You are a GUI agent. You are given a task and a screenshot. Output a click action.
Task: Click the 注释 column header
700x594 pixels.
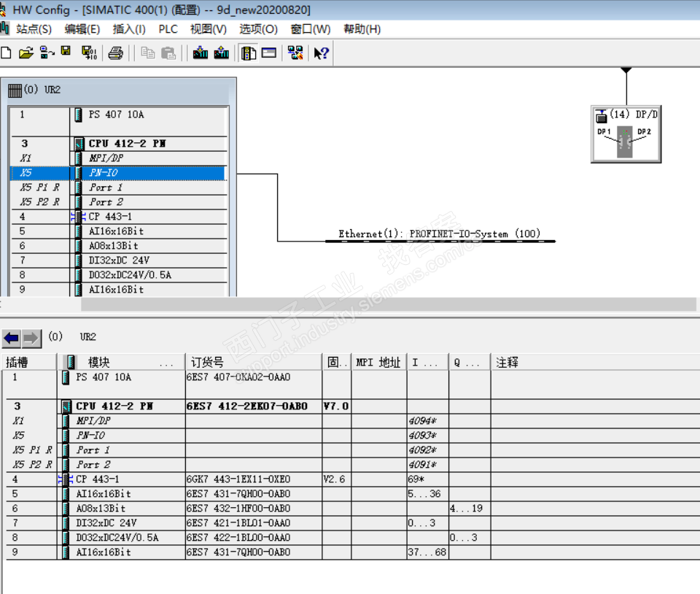tap(595, 362)
